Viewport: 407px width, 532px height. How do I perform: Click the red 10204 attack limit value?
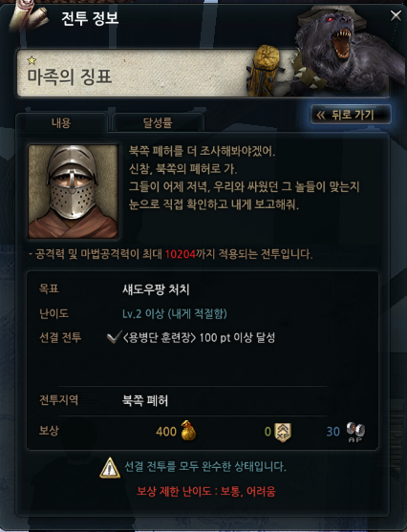181,254
